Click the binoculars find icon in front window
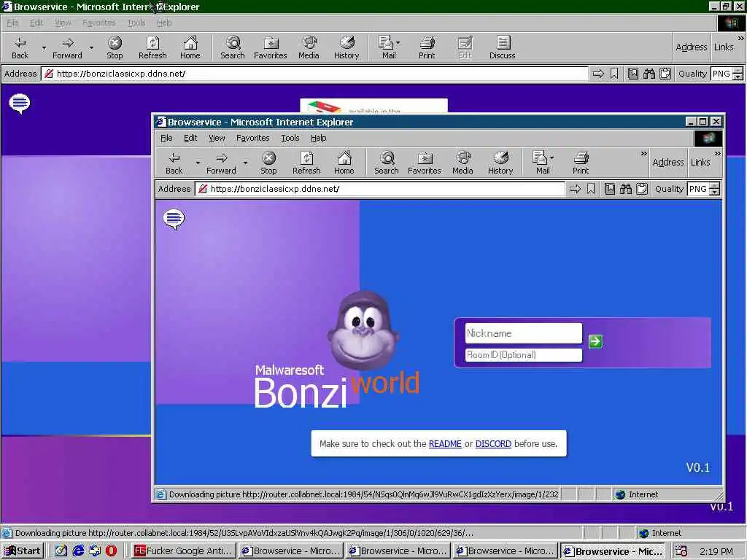 [625, 189]
